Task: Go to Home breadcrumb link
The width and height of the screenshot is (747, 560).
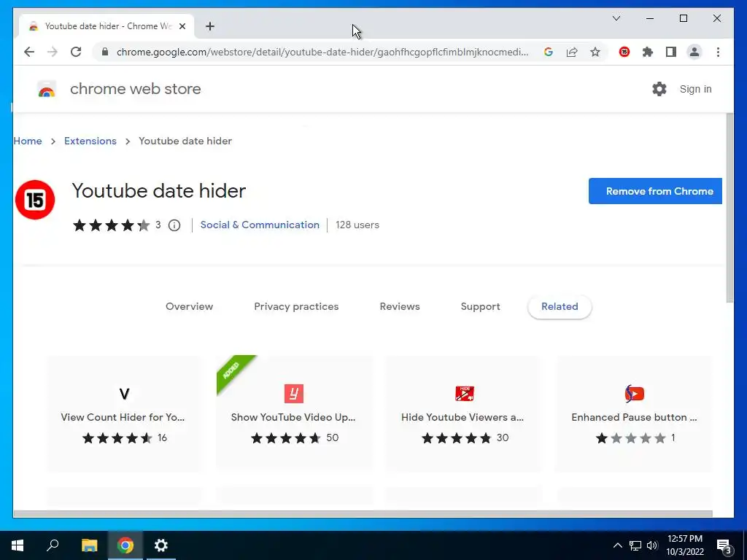Action: (x=27, y=141)
